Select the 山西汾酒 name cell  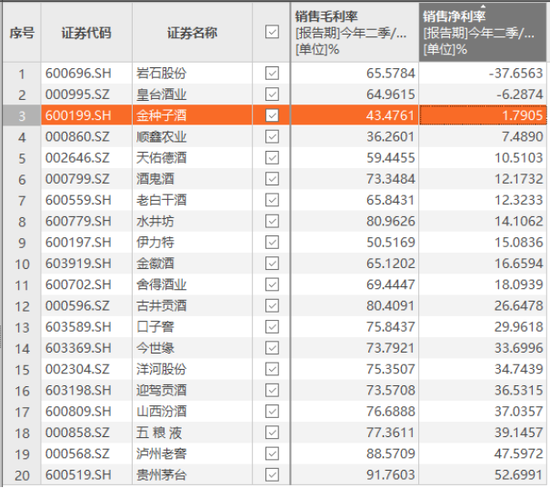click(192, 412)
